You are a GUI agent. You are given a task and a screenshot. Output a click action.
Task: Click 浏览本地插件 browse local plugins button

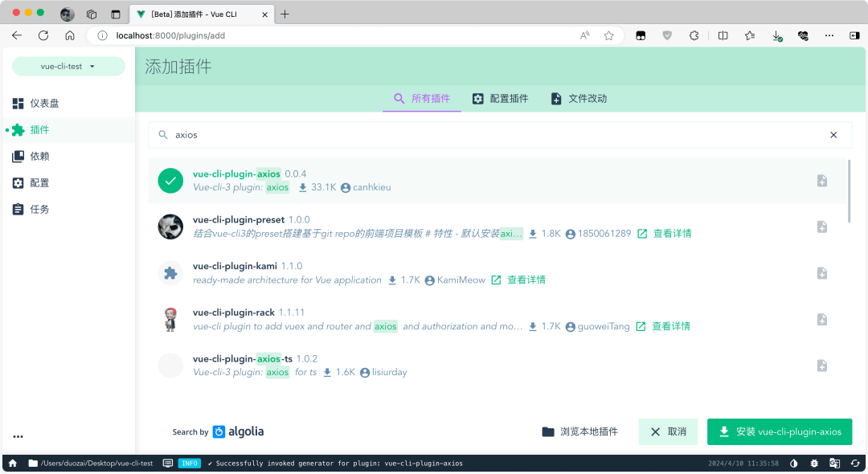[580, 432]
